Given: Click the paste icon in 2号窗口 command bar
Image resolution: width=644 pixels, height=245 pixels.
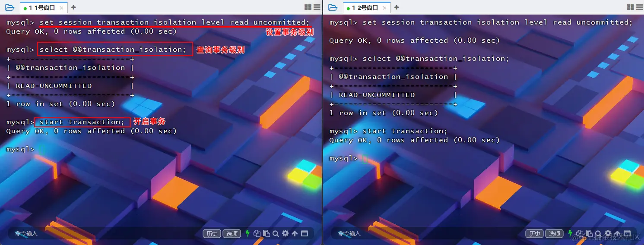Looking at the screenshot, I should pyautogui.click(x=589, y=233).
